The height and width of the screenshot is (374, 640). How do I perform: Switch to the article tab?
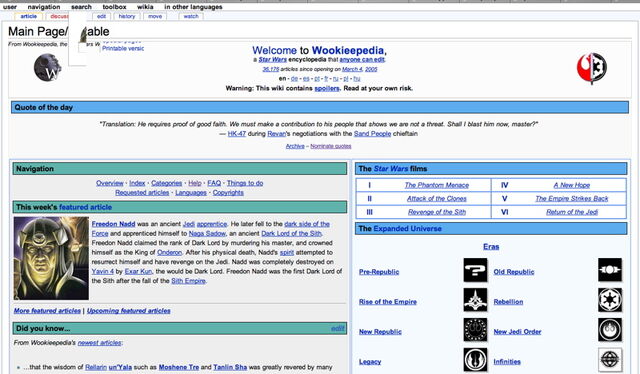pyautogui.click(x=29, y=16)
